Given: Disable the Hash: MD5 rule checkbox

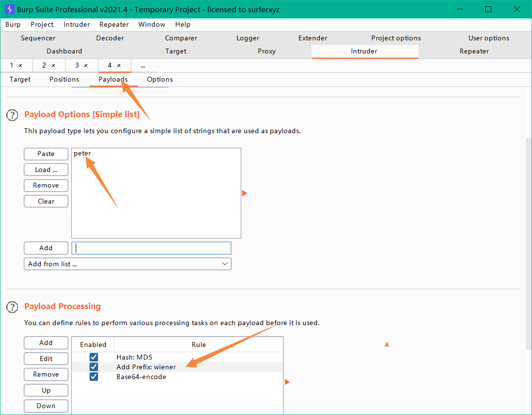Looking at the screenshot, I should tap(94, 357).
